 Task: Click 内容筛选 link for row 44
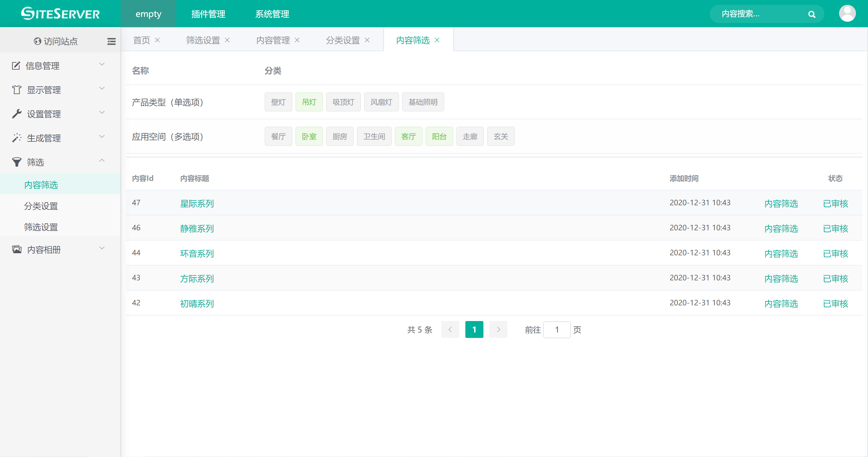(781, 254)
